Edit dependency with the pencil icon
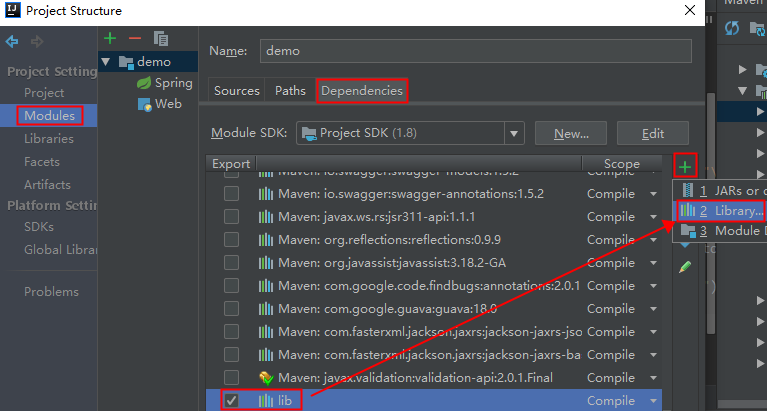The height and width of the screenshot is (411, 767). pos(685,267)
